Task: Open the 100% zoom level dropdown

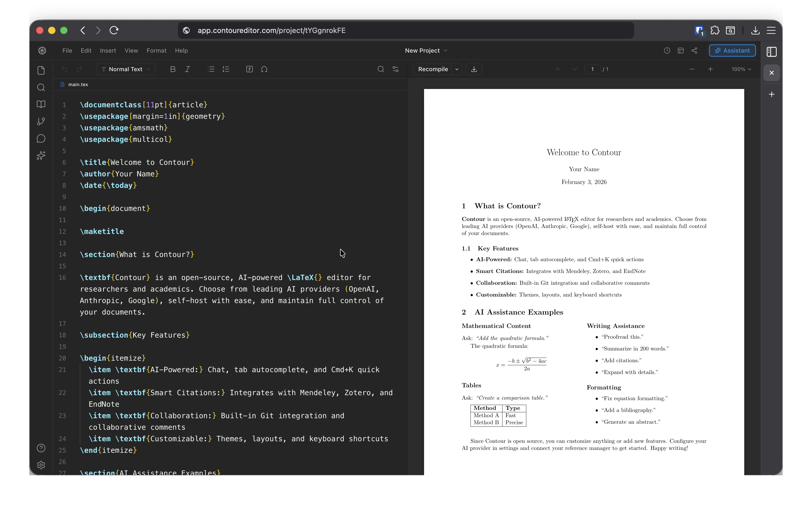Action: click(741, 69)
